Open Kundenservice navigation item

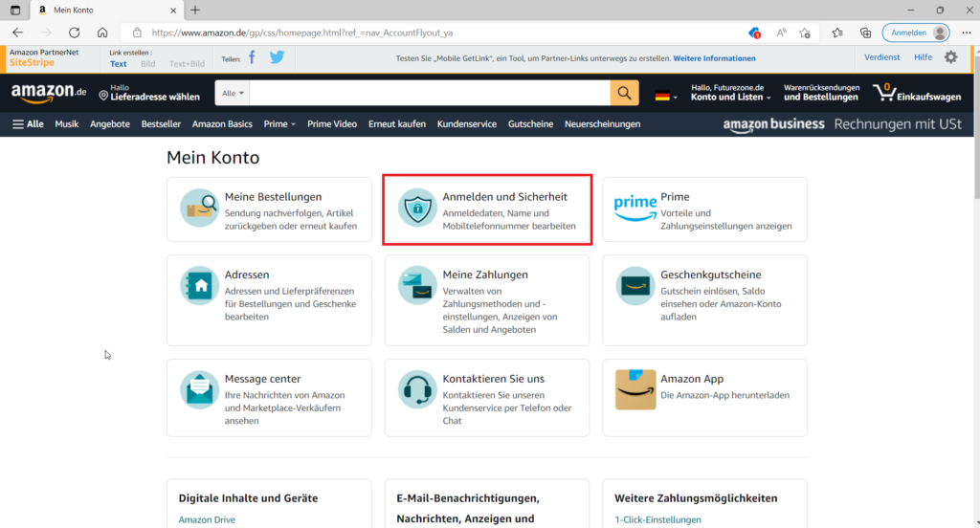click(467, 123)
